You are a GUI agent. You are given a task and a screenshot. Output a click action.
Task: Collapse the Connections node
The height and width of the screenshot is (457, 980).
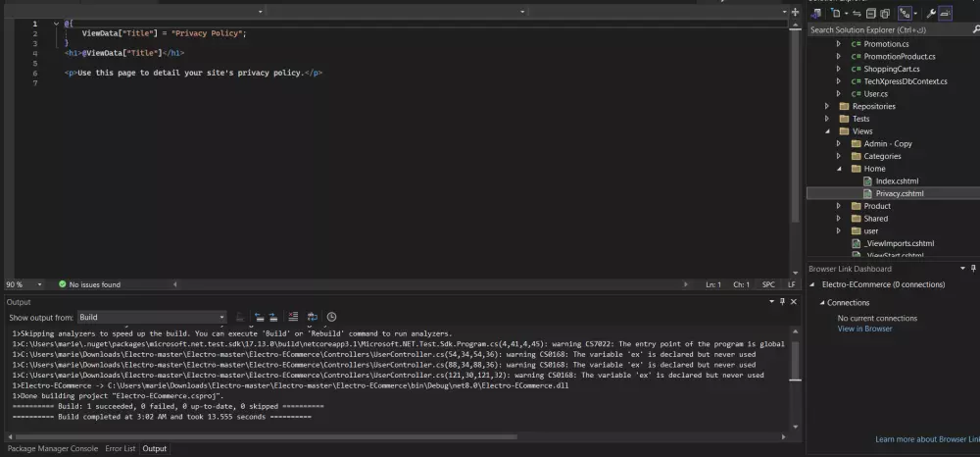(x=822, y=303)
